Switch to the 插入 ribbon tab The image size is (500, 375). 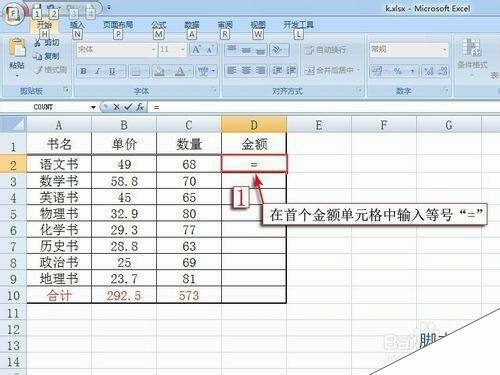pyautogui.click(x=77, y=25)
